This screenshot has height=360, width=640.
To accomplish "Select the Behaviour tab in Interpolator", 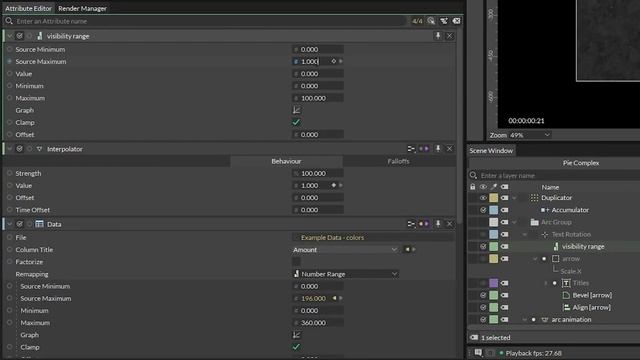I will (286, 161).
